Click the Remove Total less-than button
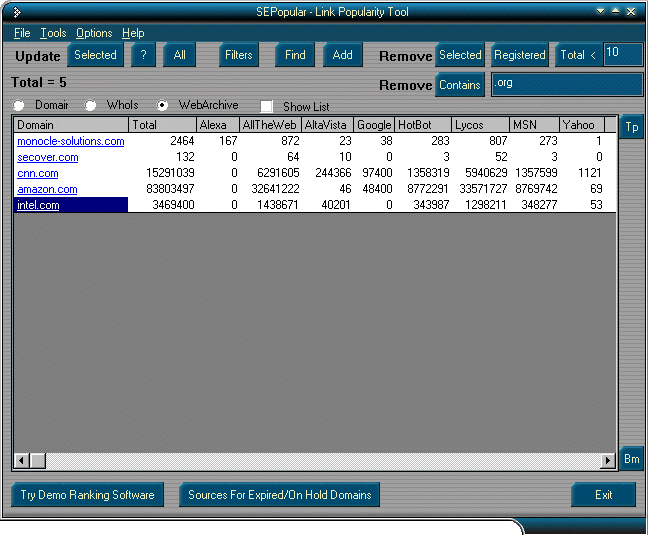Image resolution: width=648 pixels, height=535 pixels. [578, 55]
